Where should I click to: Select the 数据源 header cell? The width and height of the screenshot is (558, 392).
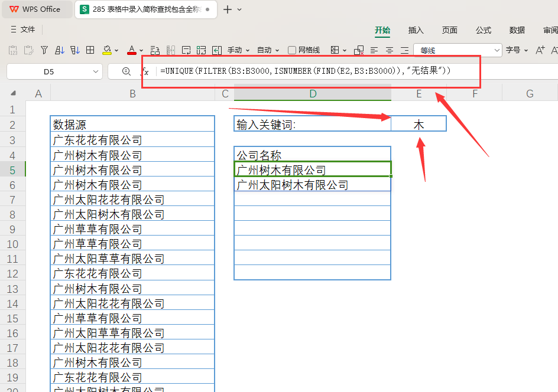click(132, 125)
